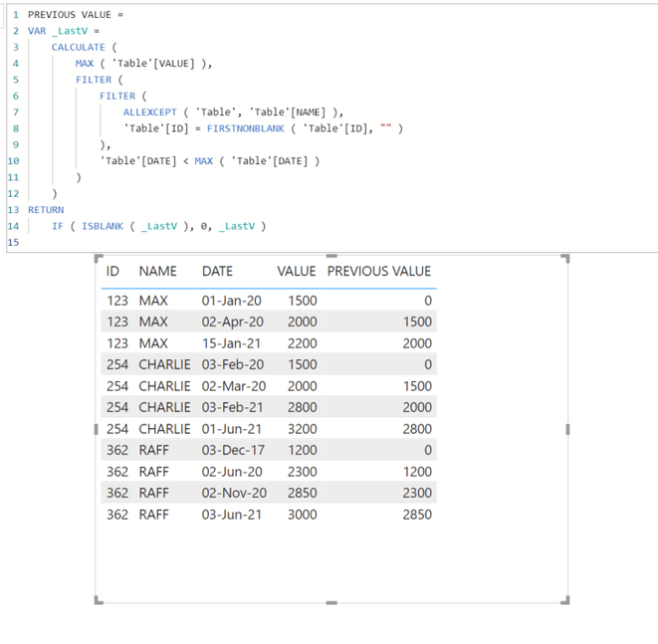This screenshot has width=658, height=644.
Task: Click value 3000 in the RAFF row
Action: (x=303, y=515)
